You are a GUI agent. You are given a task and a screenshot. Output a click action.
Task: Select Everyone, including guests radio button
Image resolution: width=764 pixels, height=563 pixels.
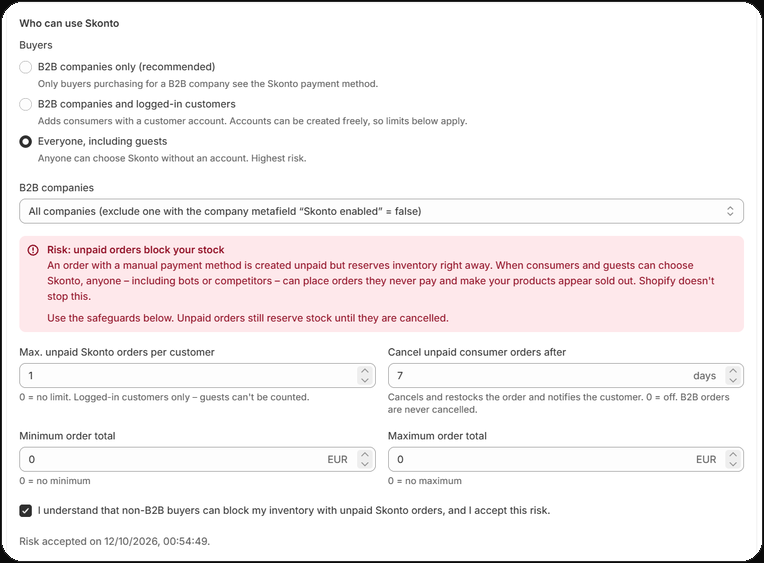pyautogui.click(x=25, y=141)
